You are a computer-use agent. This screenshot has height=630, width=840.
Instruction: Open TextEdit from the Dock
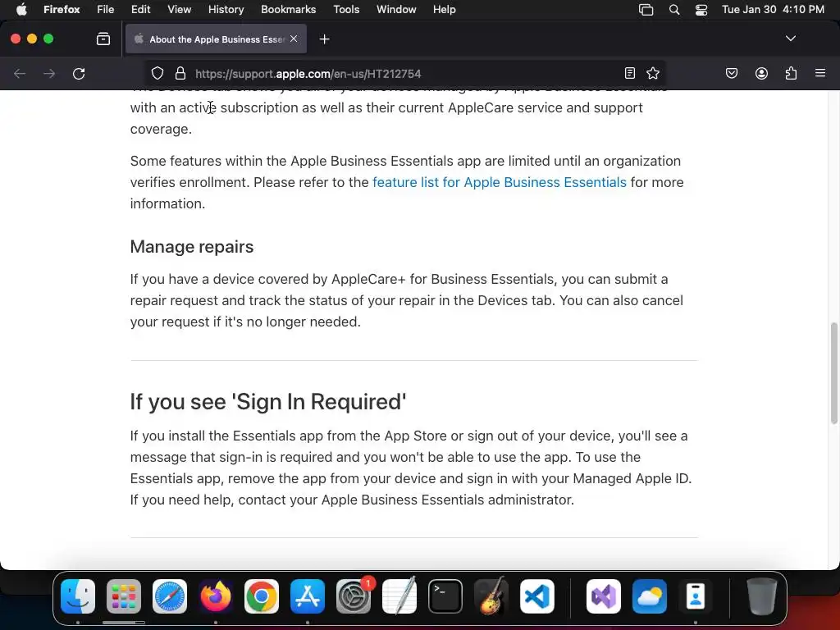pyautogui.click(x=399, y=596)
